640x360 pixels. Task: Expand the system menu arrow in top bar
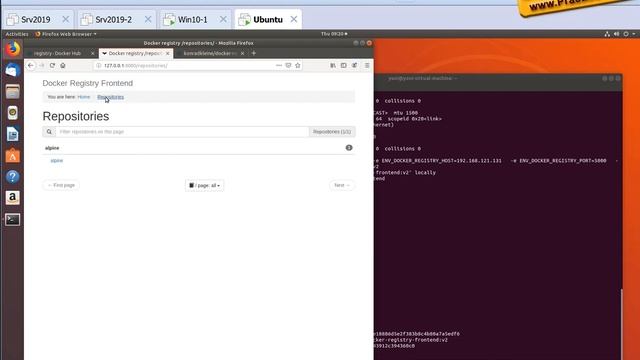pos(633,34)
